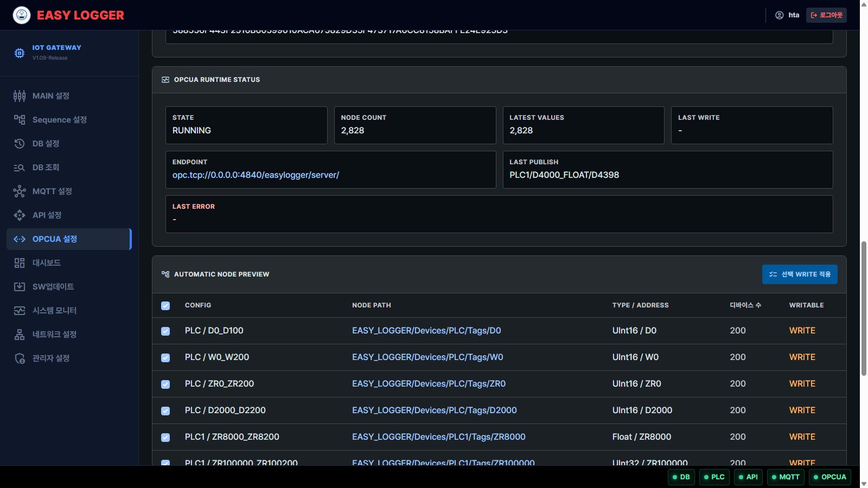Go to DB 조회 page

click(x=69, y=168)
